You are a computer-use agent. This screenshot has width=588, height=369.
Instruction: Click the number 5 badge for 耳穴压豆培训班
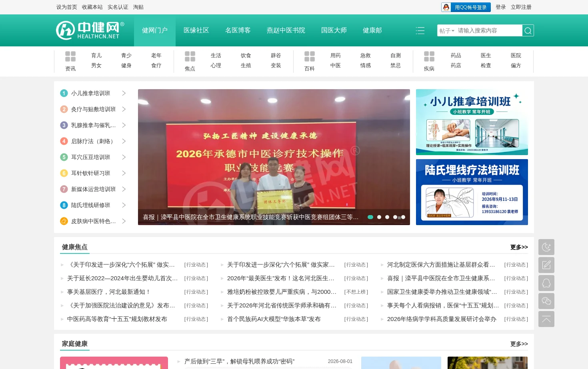(64, 157)
